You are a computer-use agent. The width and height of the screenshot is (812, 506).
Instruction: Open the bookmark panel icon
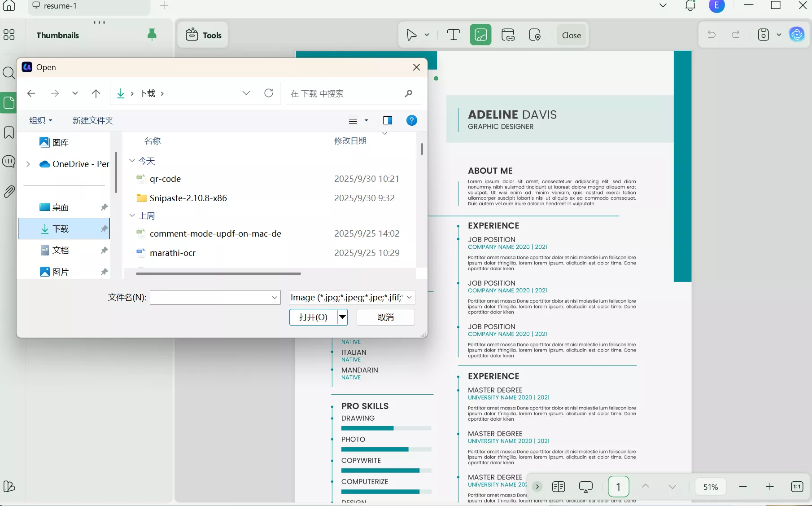pyautogui.click(x=9, y=132)
